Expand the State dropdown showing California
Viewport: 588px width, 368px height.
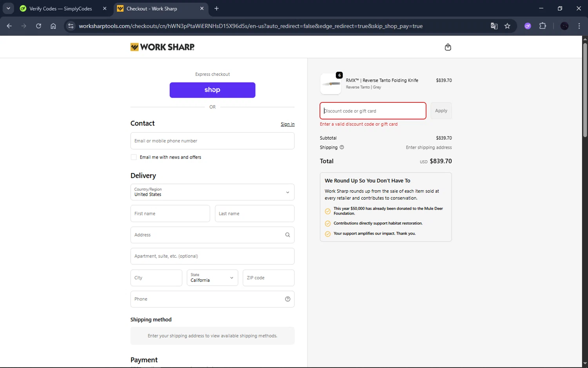[212, 278]
